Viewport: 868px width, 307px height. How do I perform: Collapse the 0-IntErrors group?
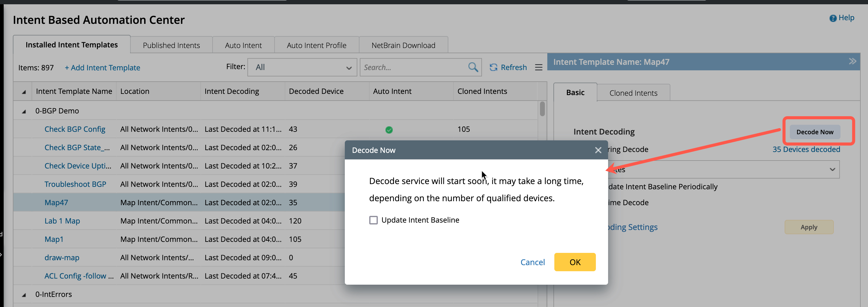tap(24, 295)
